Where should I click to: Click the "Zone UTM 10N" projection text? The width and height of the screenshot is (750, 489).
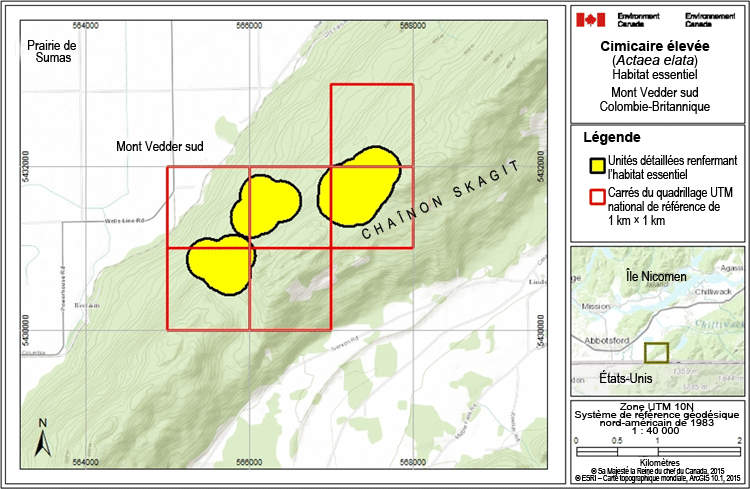click(656, 403)
